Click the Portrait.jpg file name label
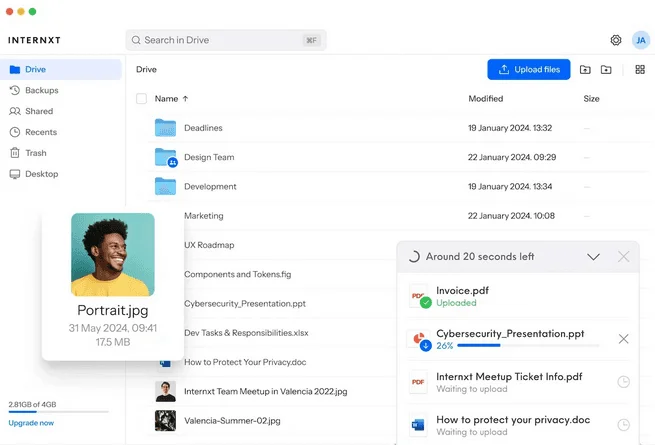The width and height of the screenshot is (655, 445). (113, 310)
